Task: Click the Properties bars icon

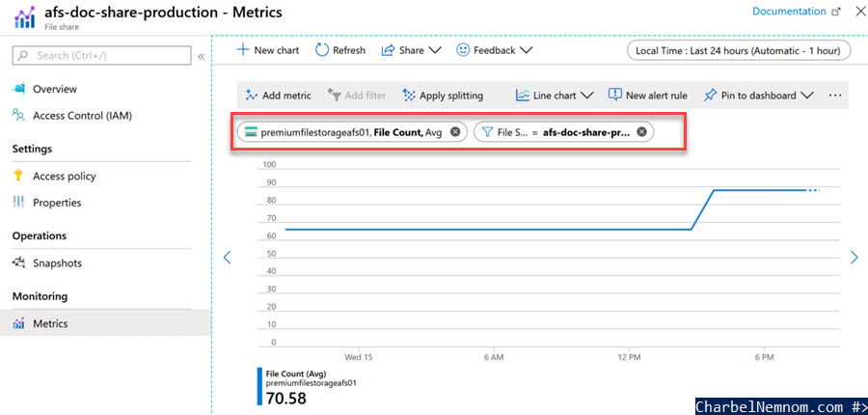Action: pyautogui.click(x=18, y=203)
